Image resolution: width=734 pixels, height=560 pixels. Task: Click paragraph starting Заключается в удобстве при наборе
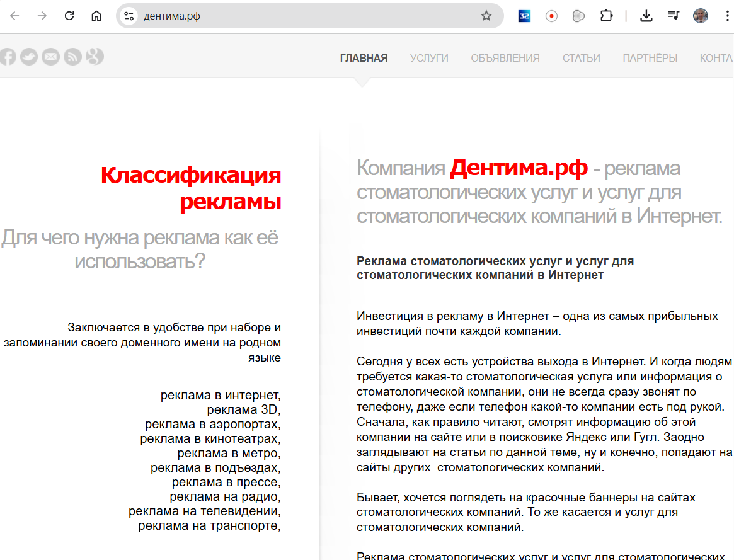click(142, 343)
